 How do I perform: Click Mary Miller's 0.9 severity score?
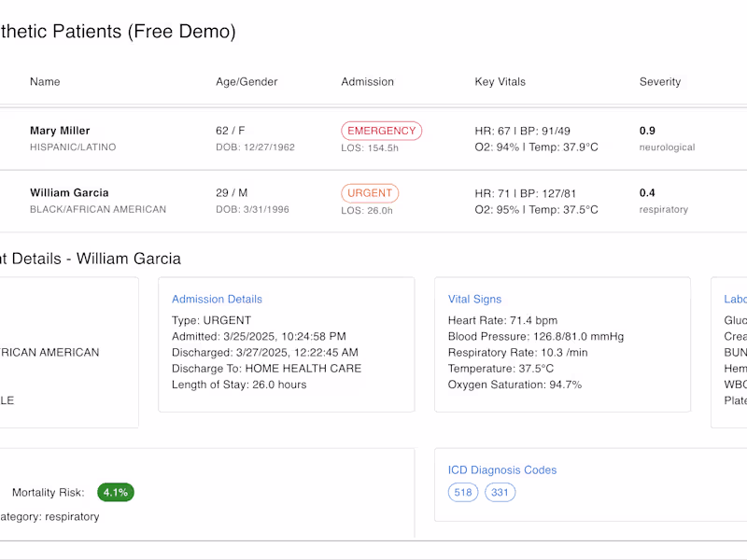(647, 131)
